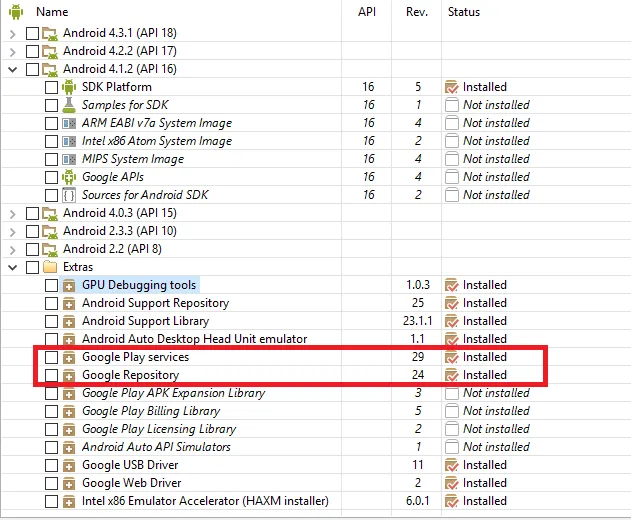Tick the Google Play services checkbox

51,357
